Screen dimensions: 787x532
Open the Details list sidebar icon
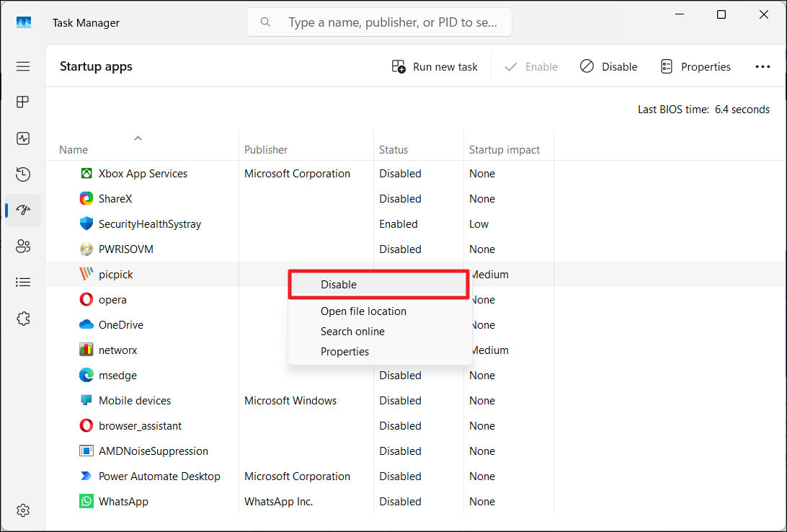[23, 283]
